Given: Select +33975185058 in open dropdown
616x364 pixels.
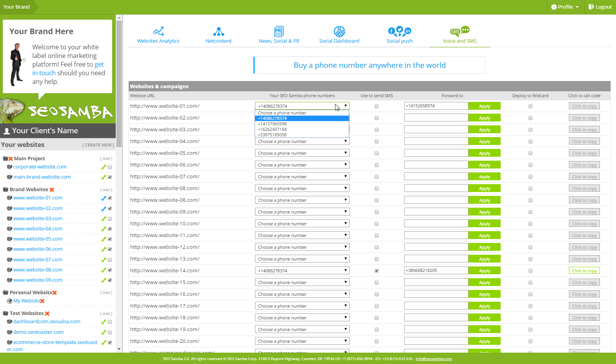Looking at the screenshot, I should pyautogui.click(x=302, y=135).
